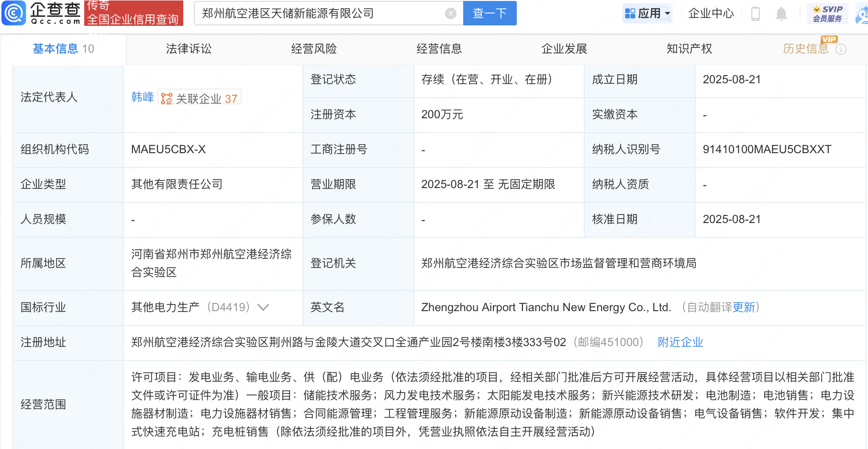Screen dimensions: 868x449
Task: View 关联企业 37 related companies
Action: 200,99
